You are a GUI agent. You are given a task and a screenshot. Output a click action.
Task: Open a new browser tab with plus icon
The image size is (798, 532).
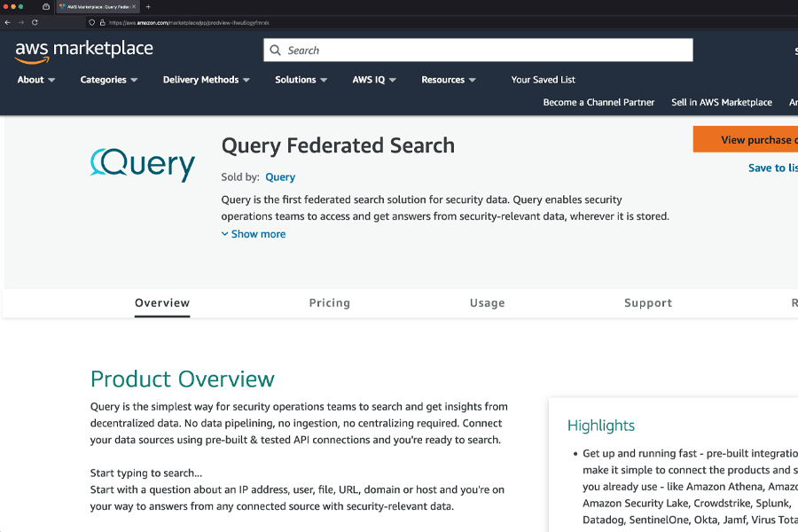148,6
